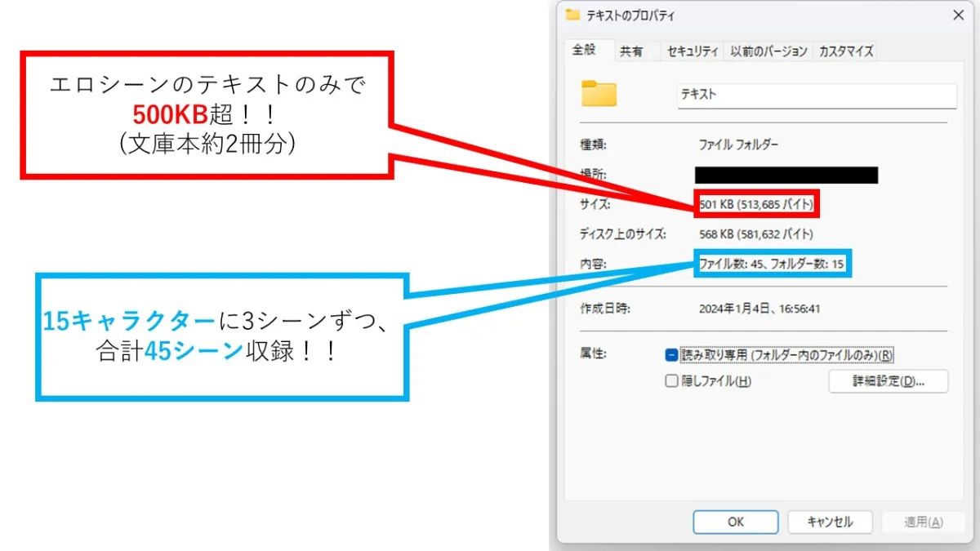Click the large yellow folder icon

pyautogui.click(x=599, y=94)
